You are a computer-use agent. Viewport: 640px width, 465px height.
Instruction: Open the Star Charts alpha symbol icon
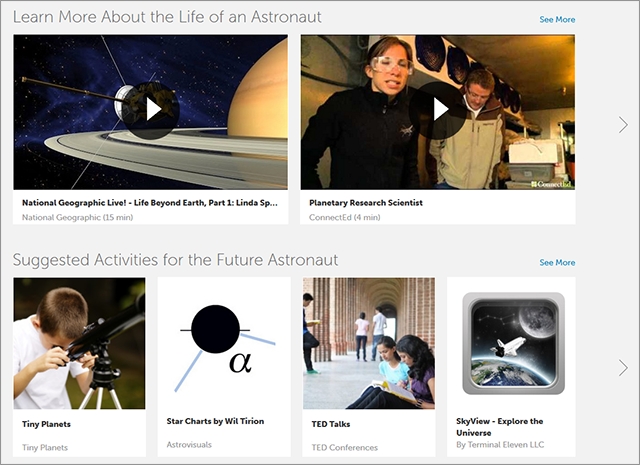(223, 343)
